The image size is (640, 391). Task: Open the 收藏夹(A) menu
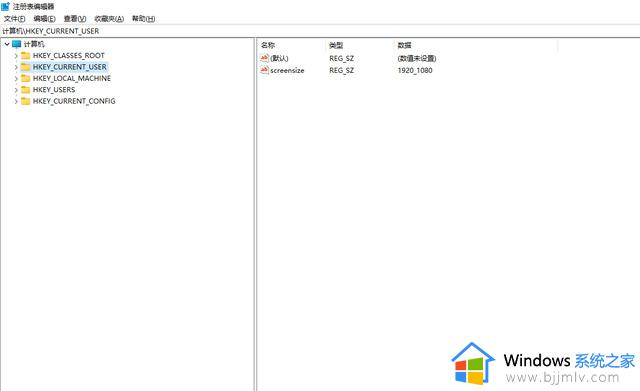[x=109, y=19]
